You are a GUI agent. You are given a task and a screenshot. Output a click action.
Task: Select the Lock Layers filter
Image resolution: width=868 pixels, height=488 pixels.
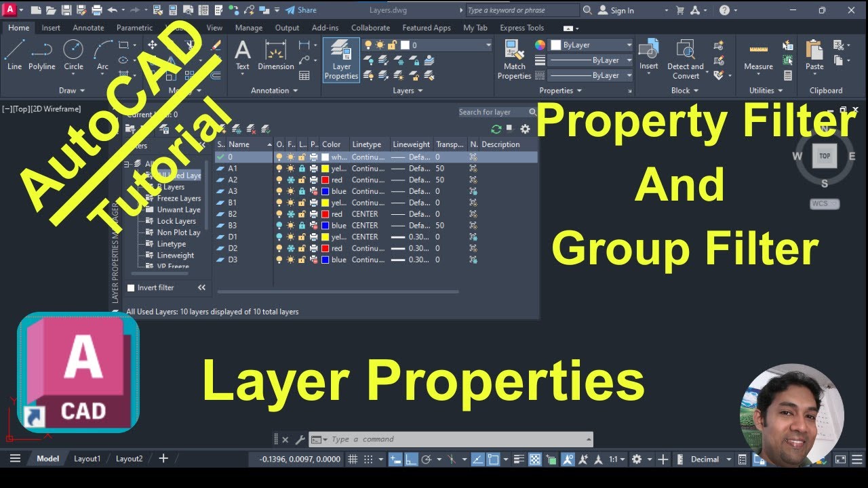(176, 221)
